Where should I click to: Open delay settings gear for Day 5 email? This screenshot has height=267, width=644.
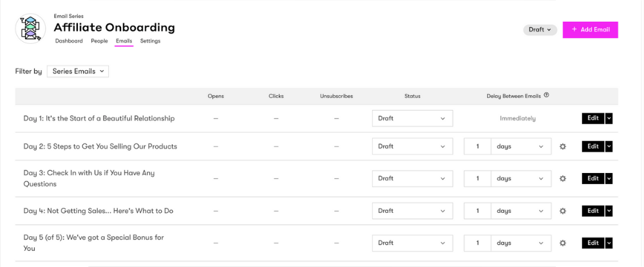[563, 243]
